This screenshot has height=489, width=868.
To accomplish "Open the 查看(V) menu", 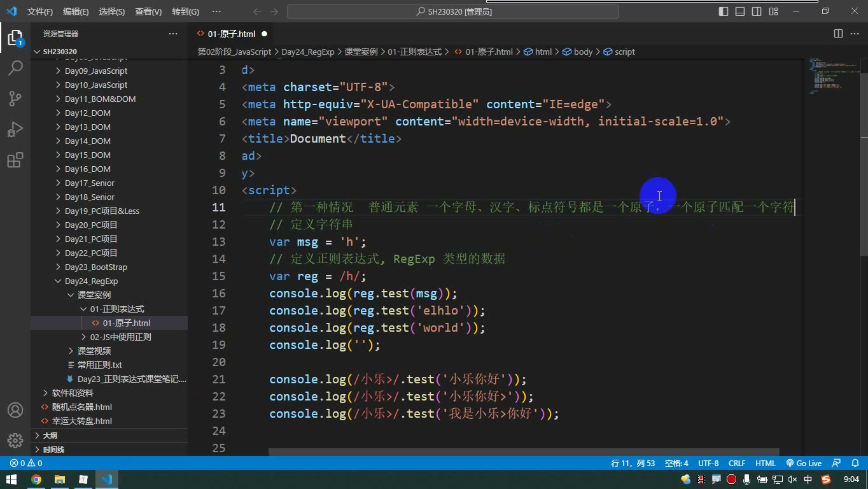I will (148, 11).
